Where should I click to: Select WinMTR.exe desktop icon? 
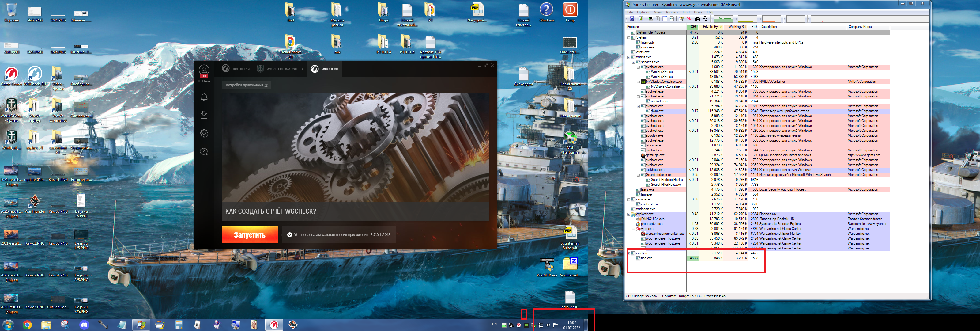coord(547,267)
